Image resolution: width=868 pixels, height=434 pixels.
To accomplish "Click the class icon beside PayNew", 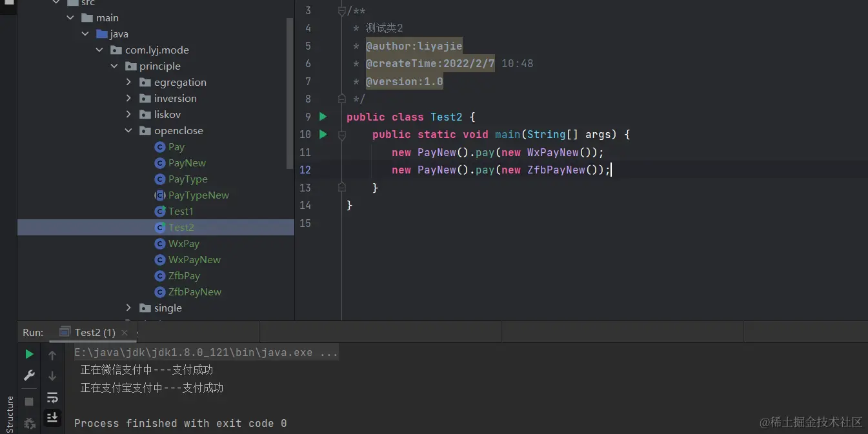I will point(160,163).
